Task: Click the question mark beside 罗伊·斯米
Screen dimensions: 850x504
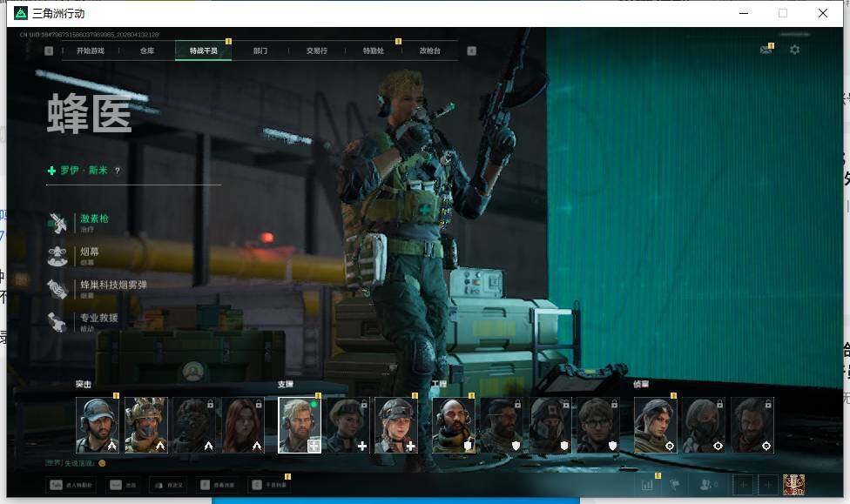Action: [118, 171]
